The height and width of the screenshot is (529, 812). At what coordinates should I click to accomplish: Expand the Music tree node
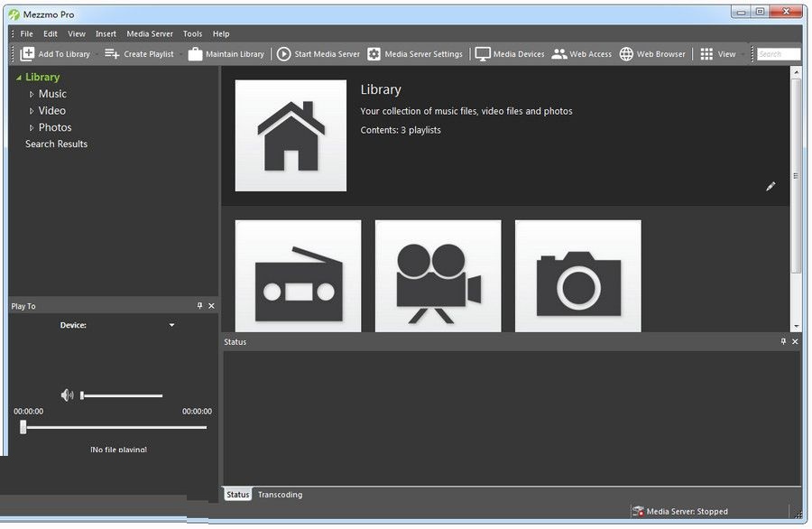tap(32, 94)
